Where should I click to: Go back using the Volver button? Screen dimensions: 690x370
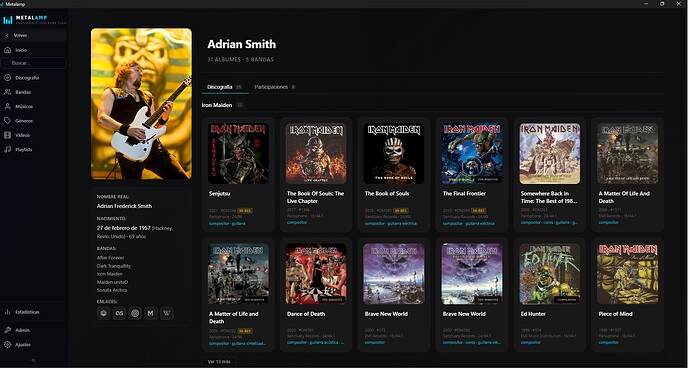33,35
